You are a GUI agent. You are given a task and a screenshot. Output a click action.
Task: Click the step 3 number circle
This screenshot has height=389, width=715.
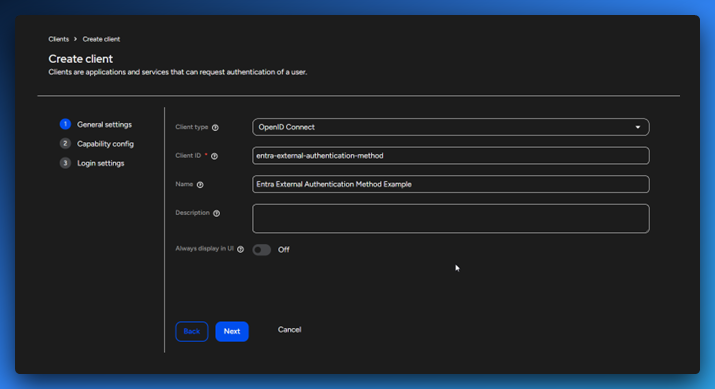point(65,163)
